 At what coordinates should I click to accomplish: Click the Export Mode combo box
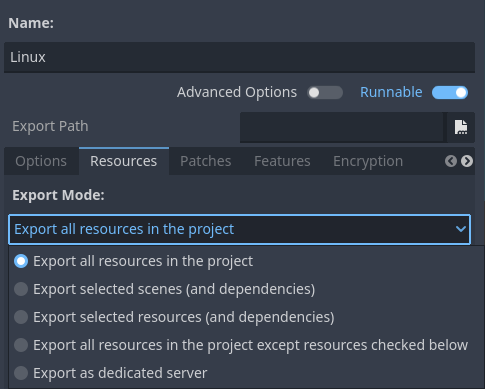[239, 229]
